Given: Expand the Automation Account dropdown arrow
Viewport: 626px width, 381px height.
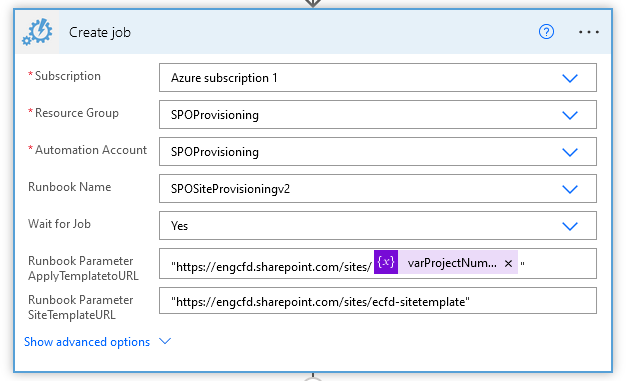Looking at the screenshot, I should [570, 152].
